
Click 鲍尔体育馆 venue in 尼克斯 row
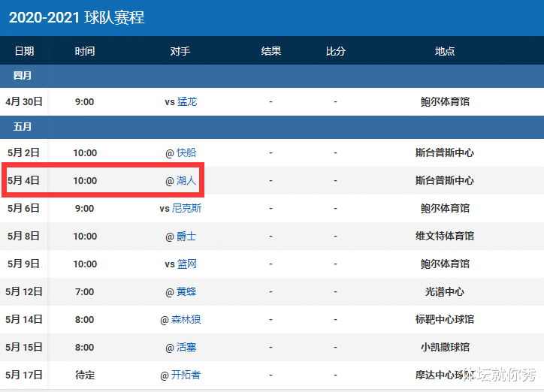coord(445,208)
